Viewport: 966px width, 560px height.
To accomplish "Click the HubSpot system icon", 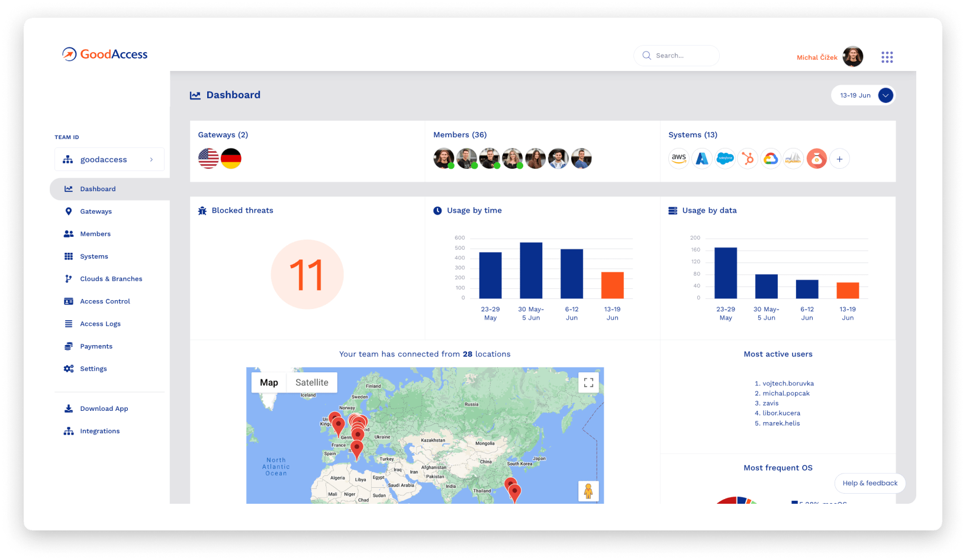I will click(748, 159).
